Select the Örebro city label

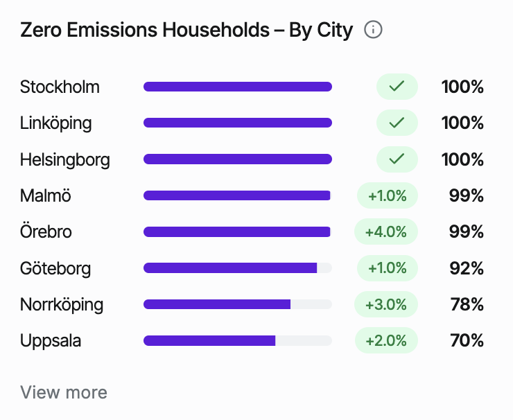point(46,232)
